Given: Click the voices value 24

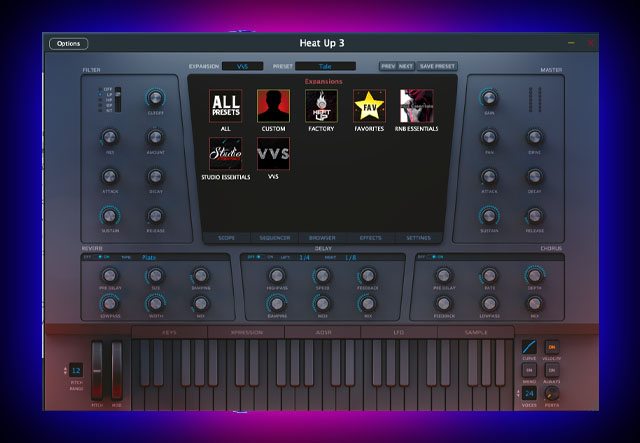Looking at the screenshot, I should (x=529, y=394).
